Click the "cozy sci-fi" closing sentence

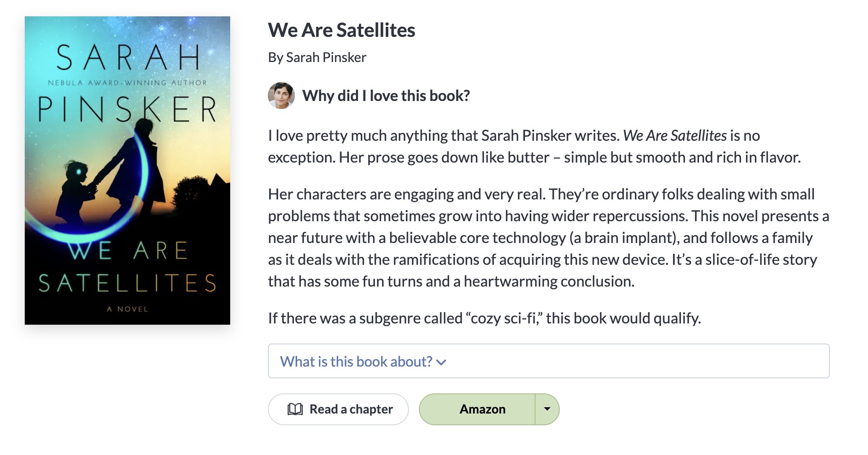tap(484, 318)
